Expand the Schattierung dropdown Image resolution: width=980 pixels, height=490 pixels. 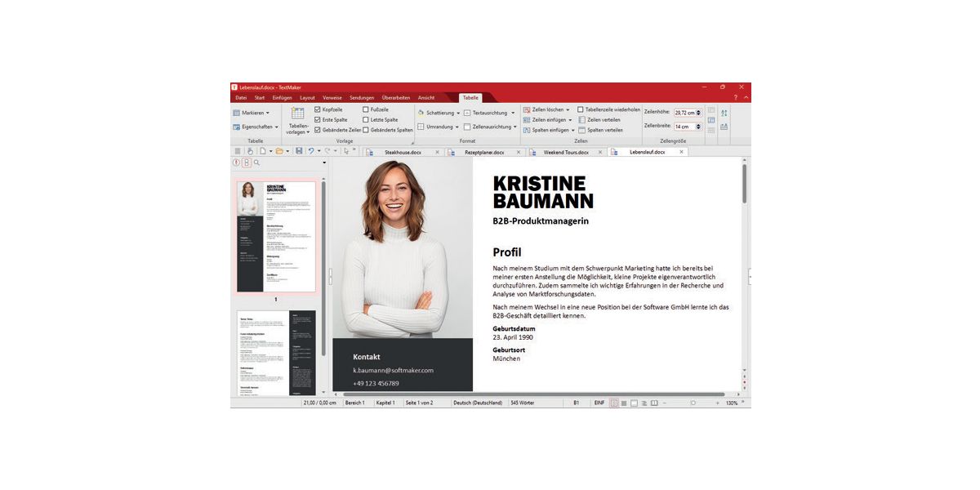[439, 113]
